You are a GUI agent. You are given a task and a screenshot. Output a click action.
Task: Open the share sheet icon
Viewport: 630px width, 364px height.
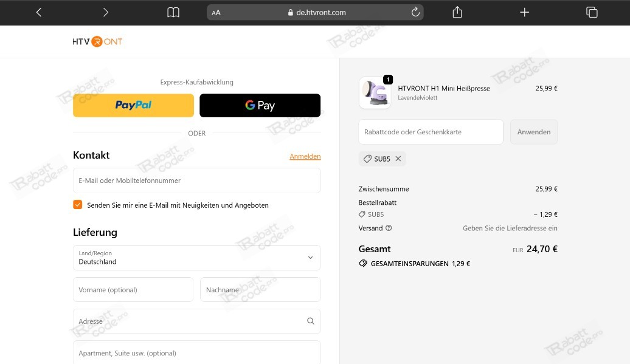(x=457, y=12)
